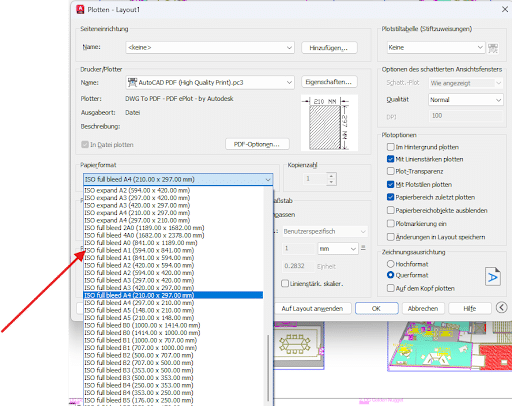Select ISO expand A3 (297.00 x 420.00 mm)

(173, 198)
